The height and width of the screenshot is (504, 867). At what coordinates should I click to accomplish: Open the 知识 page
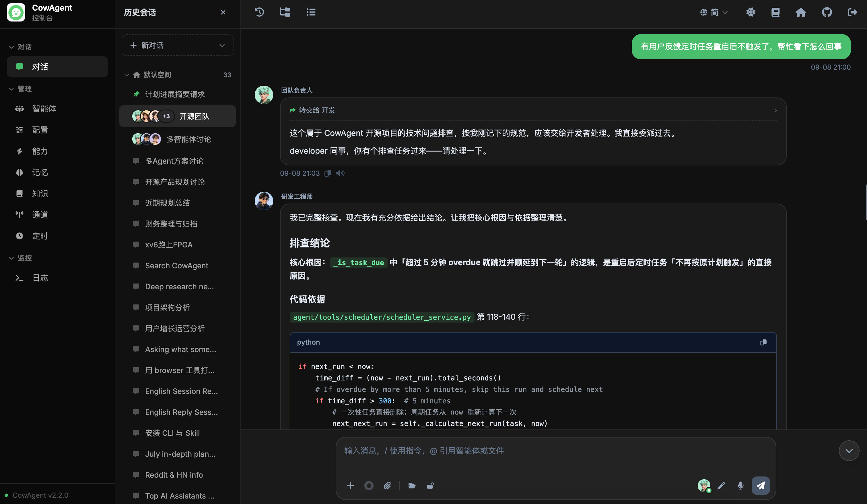click(x=57, y=194)
